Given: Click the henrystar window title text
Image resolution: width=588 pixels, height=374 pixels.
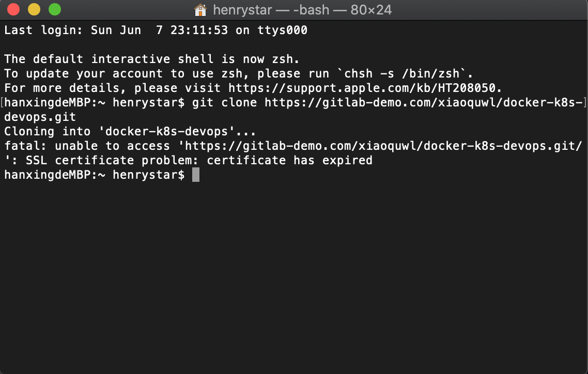Looking at the screenshot, I should click(242, 9).
